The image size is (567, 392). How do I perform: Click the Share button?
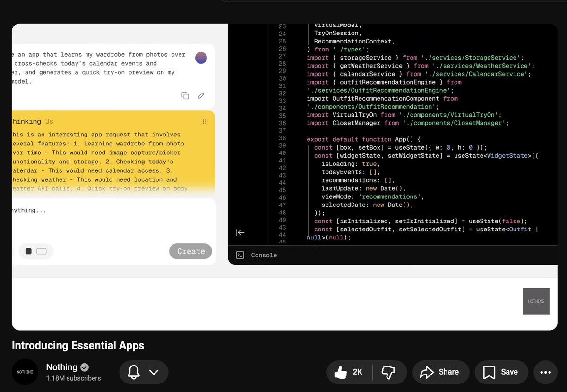440,372
